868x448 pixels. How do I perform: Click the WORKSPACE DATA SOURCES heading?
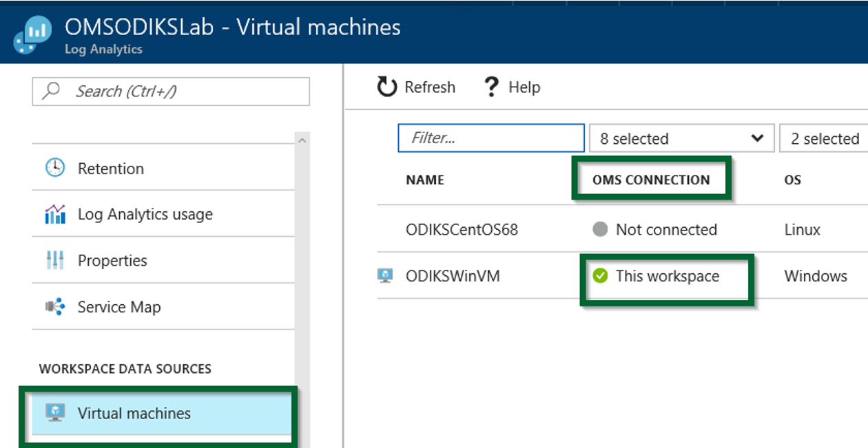tap(125, 369)
